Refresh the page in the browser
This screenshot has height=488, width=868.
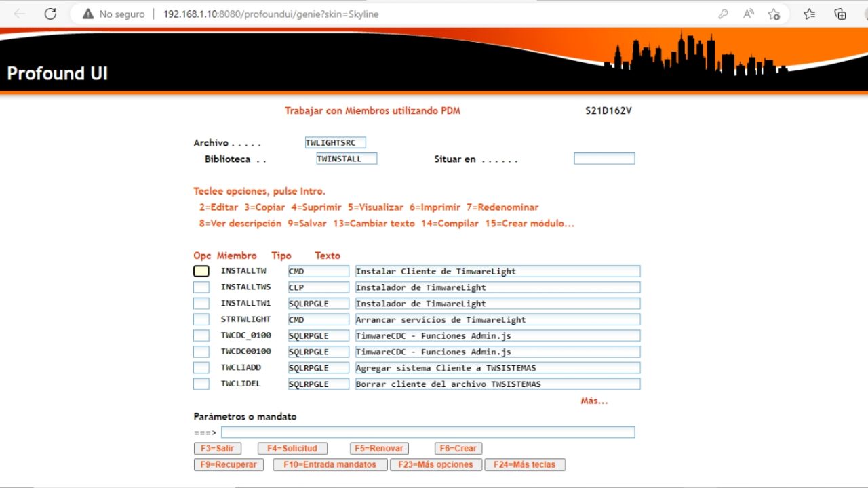coord(50,14)
